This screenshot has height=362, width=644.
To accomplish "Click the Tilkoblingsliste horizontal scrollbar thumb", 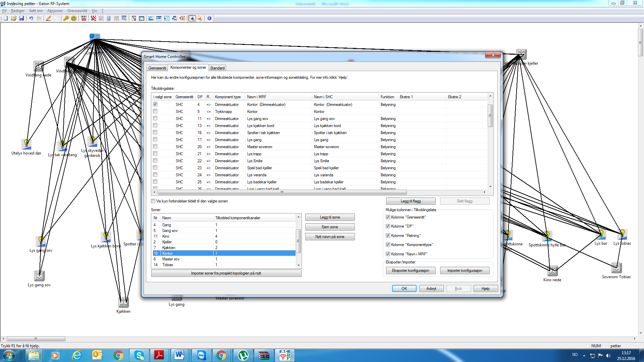I will [x=282, y=192].
